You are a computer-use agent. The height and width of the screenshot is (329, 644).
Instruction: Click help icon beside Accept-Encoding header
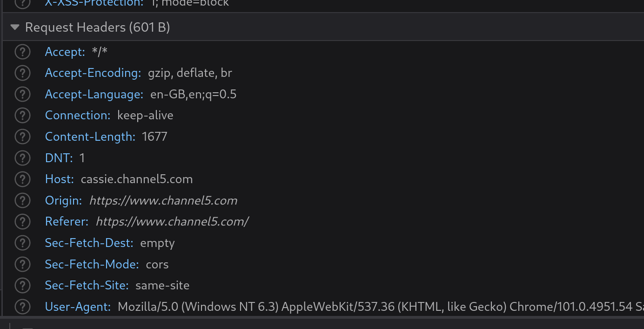[x=22, y=73]
